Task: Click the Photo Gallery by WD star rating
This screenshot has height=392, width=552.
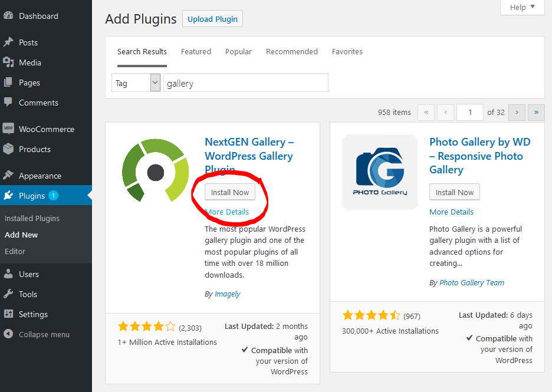Action: tap(371, 315)
